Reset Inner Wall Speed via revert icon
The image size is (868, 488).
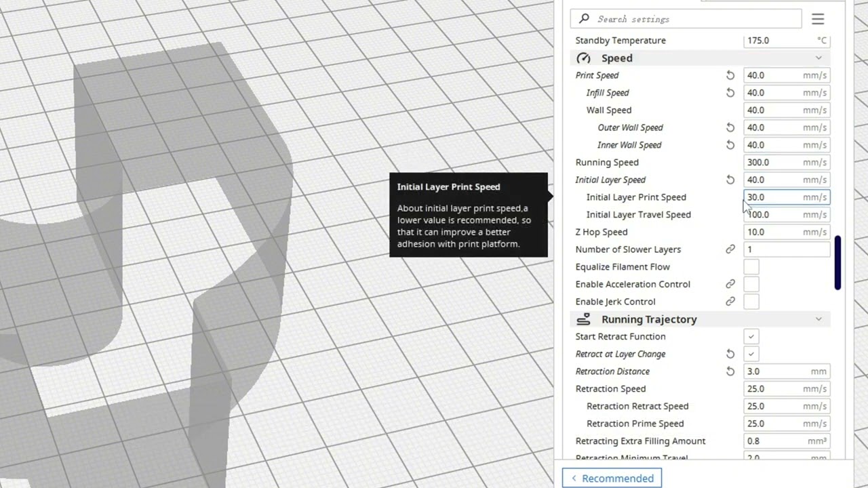730,145
